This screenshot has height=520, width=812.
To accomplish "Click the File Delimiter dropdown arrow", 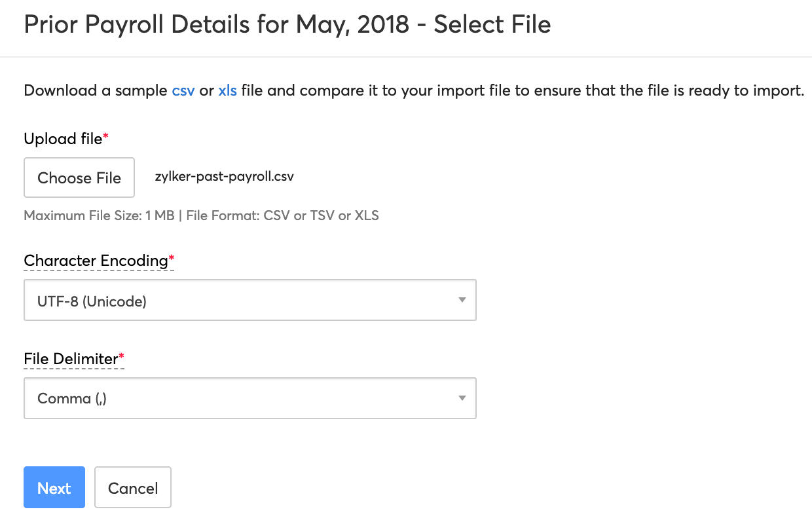I will point(462,398).
